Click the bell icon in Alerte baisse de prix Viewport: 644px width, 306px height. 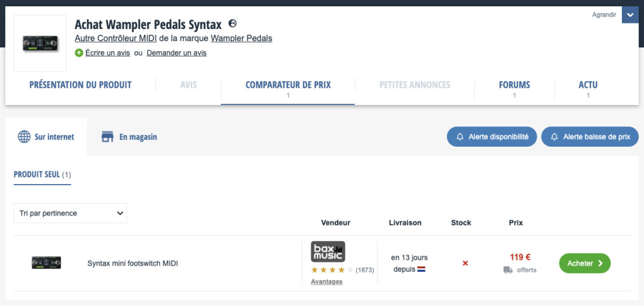tap(554, 137)
